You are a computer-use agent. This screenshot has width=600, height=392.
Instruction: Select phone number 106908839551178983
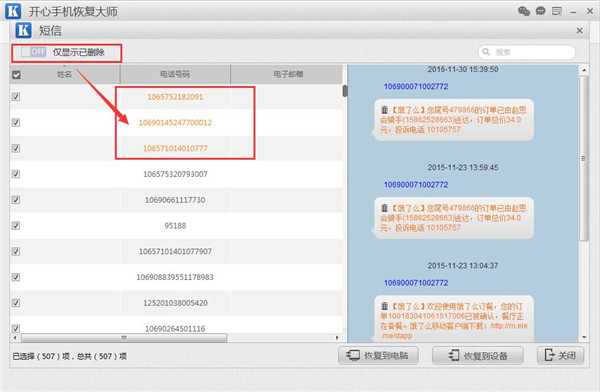coord(175,277)
